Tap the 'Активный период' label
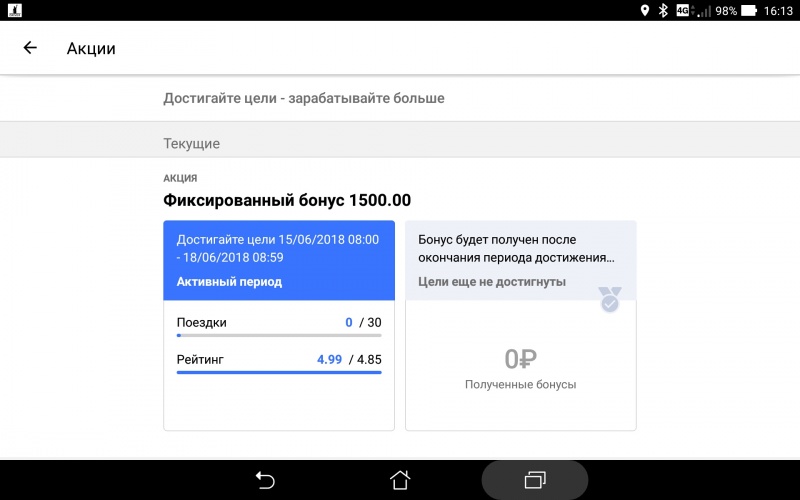800x500 pixels. coord(229,282)
